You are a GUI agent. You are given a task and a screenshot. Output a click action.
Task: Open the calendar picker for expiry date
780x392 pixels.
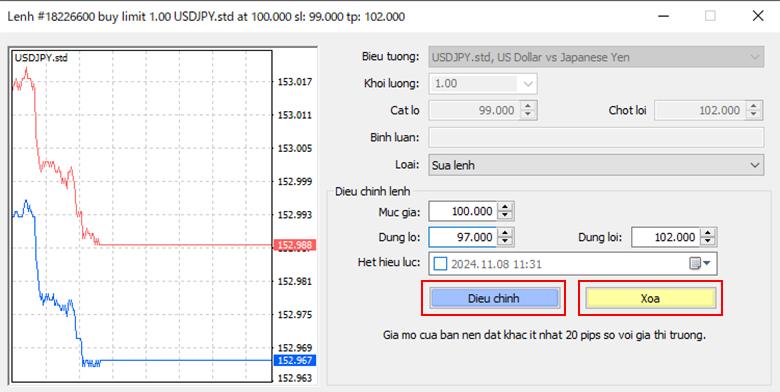[700, 264]
